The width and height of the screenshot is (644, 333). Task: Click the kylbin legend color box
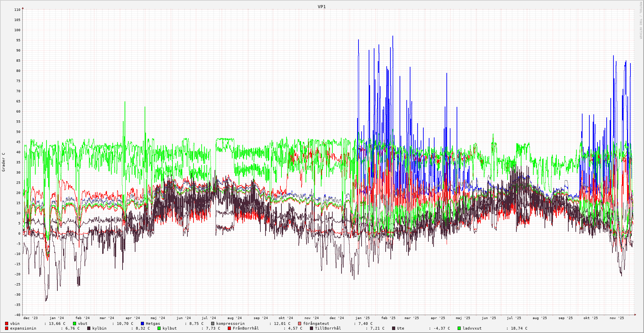[89, 328]
